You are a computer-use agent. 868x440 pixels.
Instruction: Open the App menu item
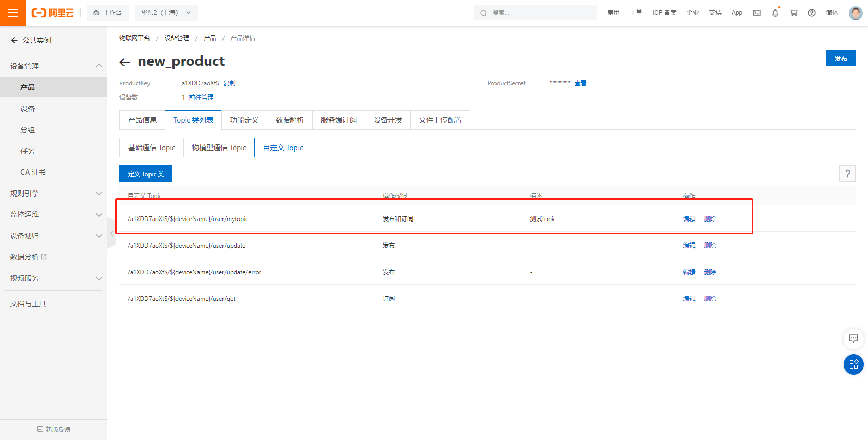737,13
